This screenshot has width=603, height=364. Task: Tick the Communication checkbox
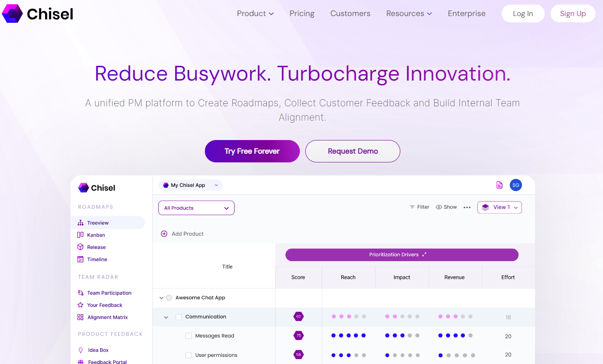pyautogui.click(x=179, y=317)
